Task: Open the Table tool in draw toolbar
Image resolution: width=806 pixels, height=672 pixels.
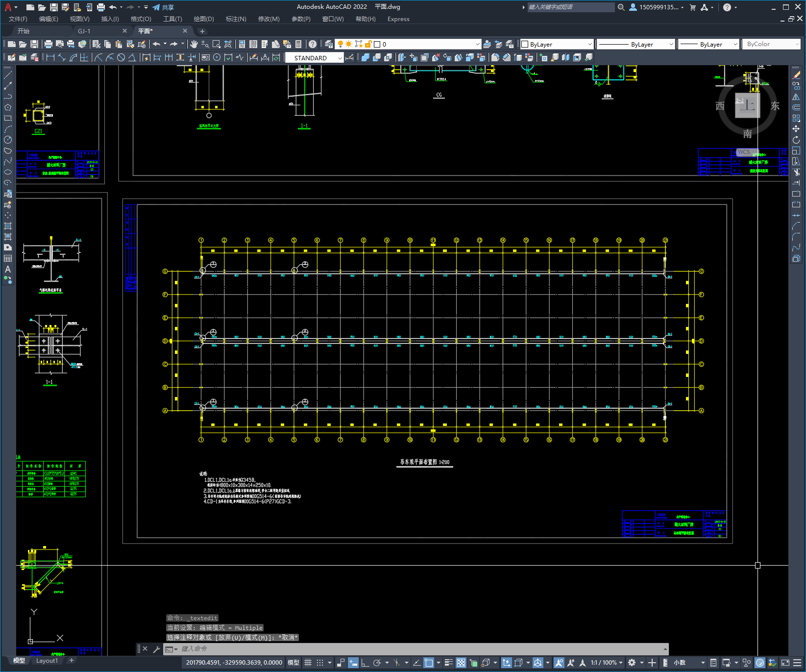Action: (x=8, y=258)
